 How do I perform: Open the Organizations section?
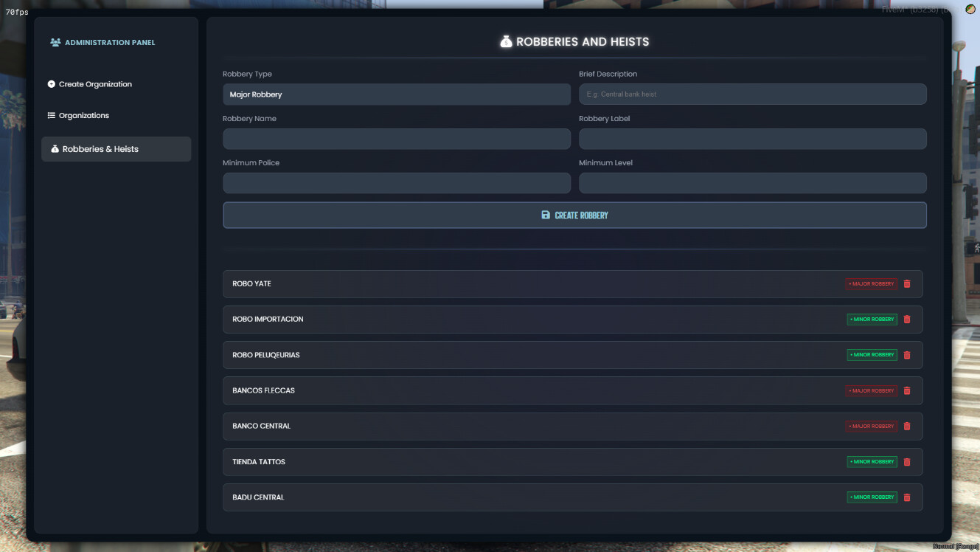(84, 115)
